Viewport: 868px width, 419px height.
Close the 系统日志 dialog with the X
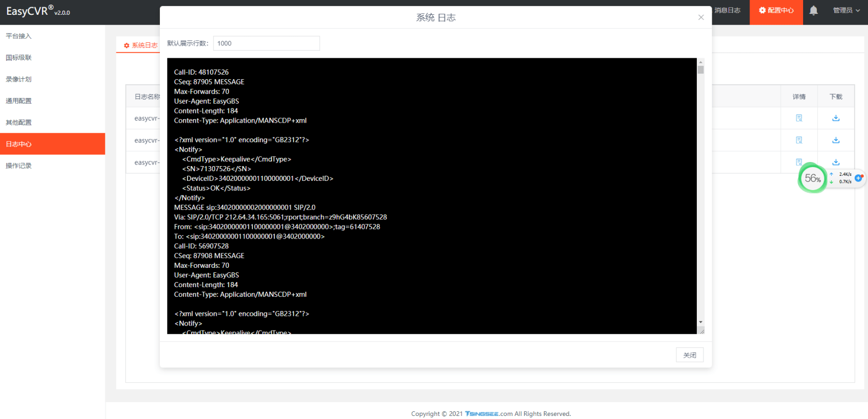(701, 17)
